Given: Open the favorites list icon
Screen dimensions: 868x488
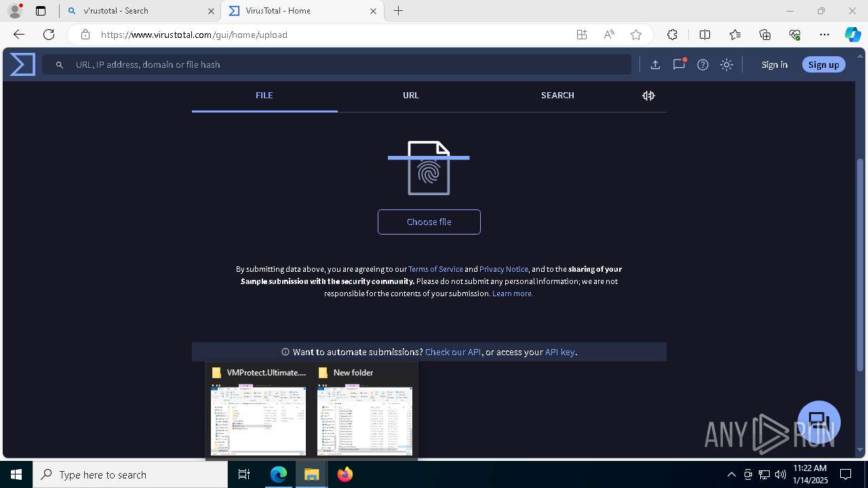Looking at the screenshot, I should click(735, 35).
